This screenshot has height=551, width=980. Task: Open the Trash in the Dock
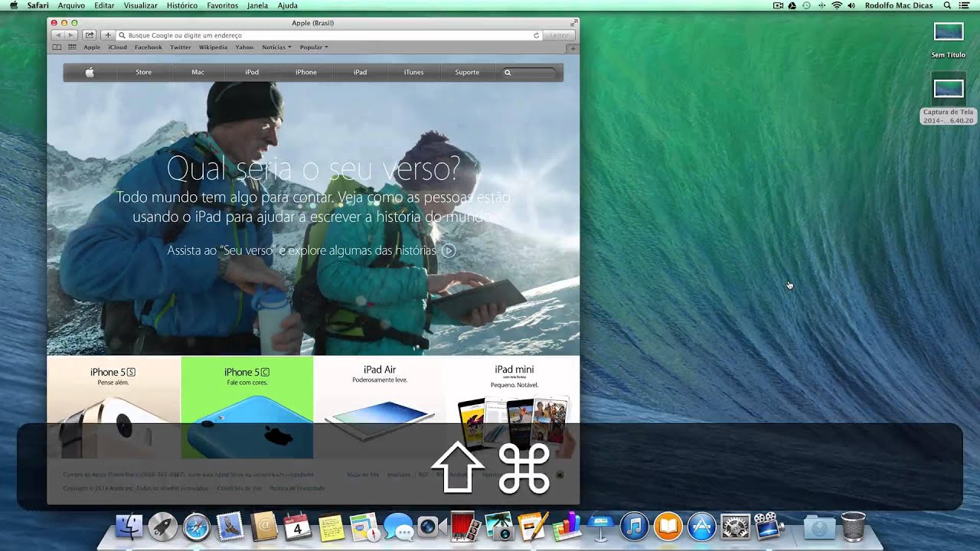[853, 527]
